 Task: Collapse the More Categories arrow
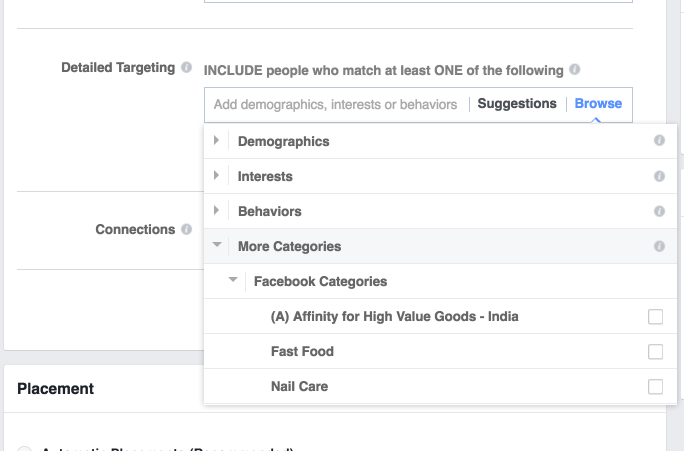tap(217, 245)
